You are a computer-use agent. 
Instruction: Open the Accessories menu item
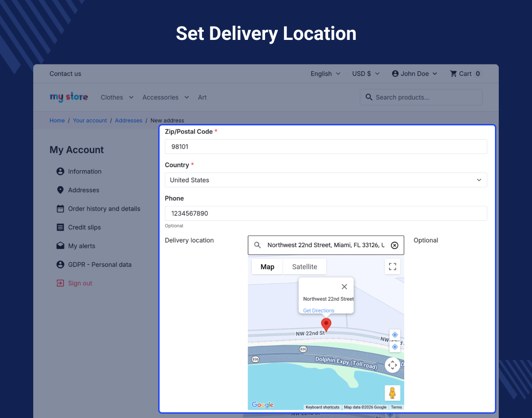tap(161, 97)
